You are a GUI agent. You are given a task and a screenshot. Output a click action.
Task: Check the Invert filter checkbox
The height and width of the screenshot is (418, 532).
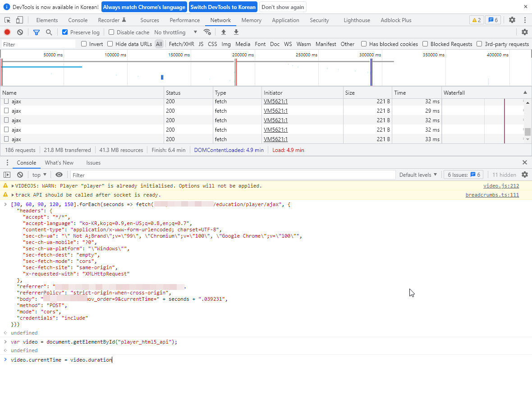[x=84, y=44]
